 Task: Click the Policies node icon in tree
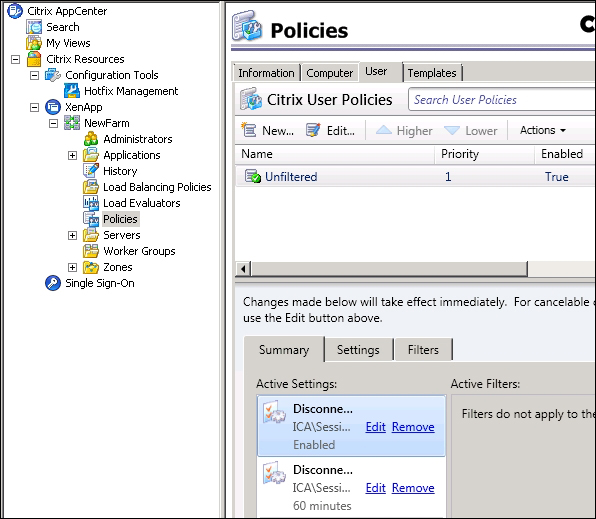(91, 219)
